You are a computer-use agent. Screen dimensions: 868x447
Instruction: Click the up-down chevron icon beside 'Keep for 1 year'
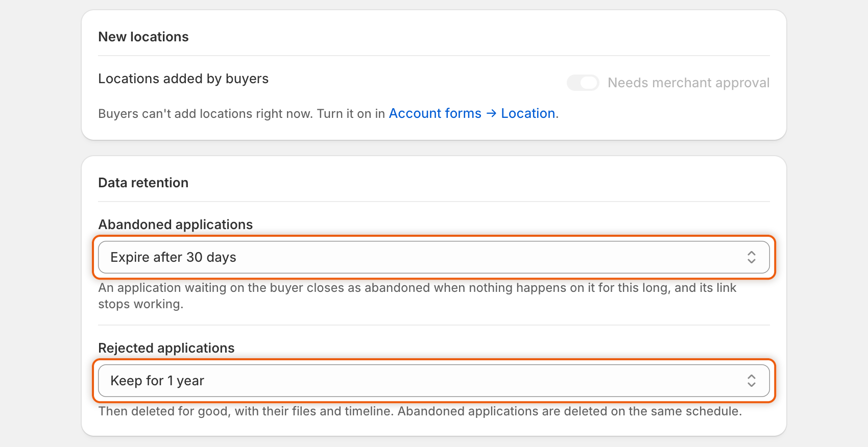coord(752,381)
